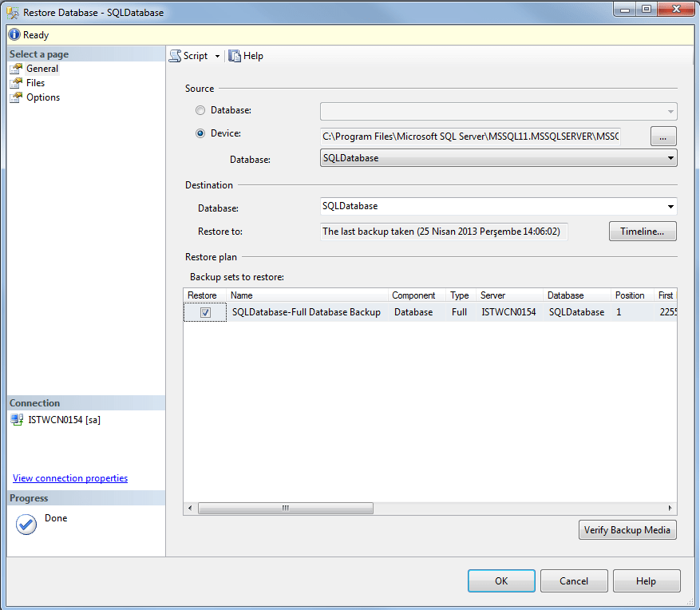700x610 pixels.
Task: Click the browse button next to the device path
Action: coord(663,136)
